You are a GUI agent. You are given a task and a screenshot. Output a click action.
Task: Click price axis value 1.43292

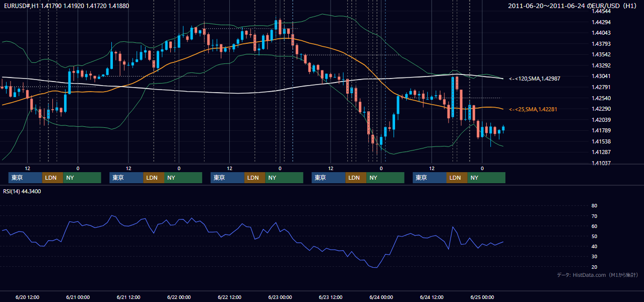(x=601, y=65)
